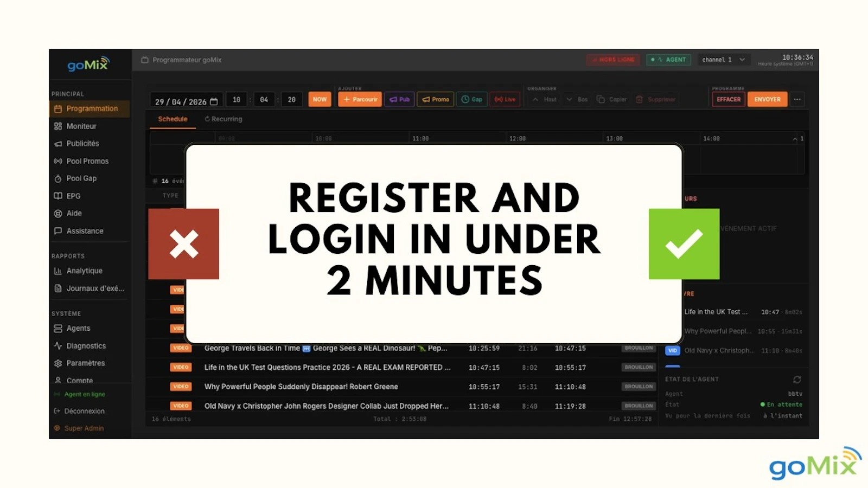Open the three-dot more options menu
Screen dimensions: 868x488
tap(797, 99)
